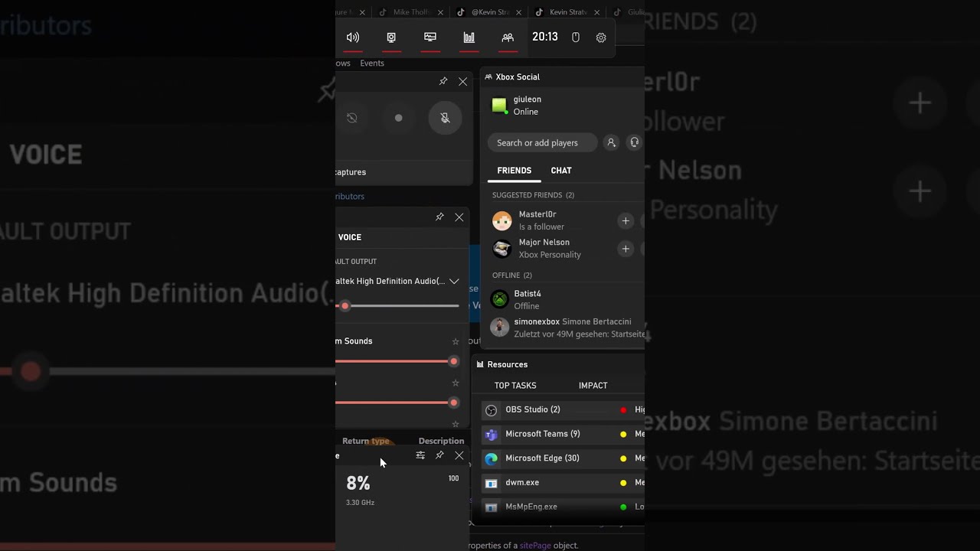Screen dimensions: 980x551
Task: Collapse the SUGGESTED FRIENDS (2) section
Action: pyautogui.click(x=533, y=195)
